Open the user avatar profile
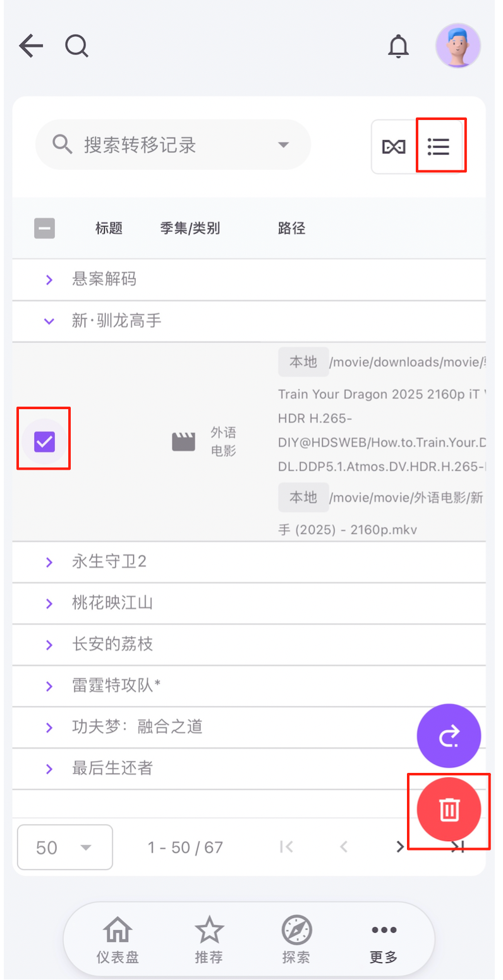The width and height of the screenshot is (503, 980). [458, 46]
